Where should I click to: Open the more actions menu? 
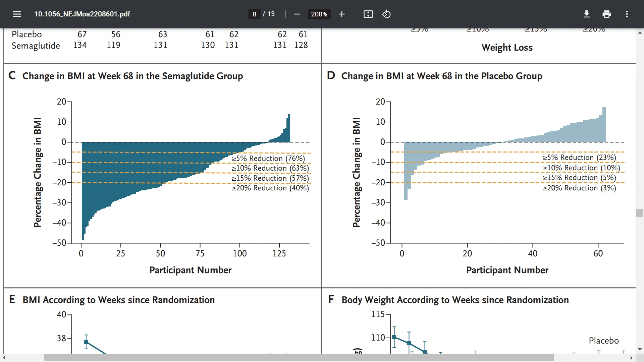[627, 14]
